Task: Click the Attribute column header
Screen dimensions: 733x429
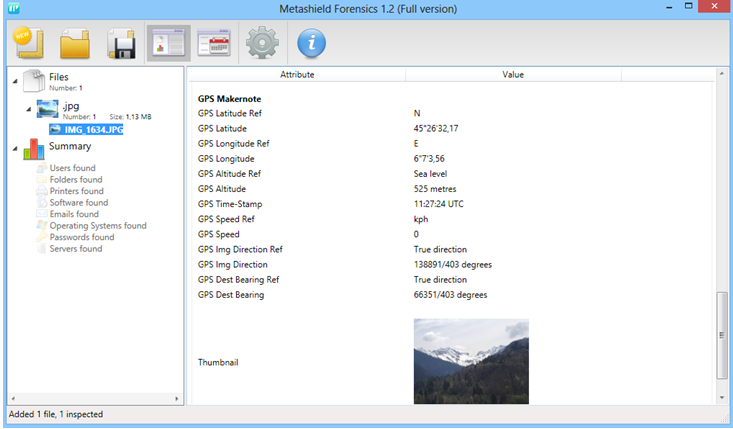Action: pyautogui.click(x=297, y=74)
